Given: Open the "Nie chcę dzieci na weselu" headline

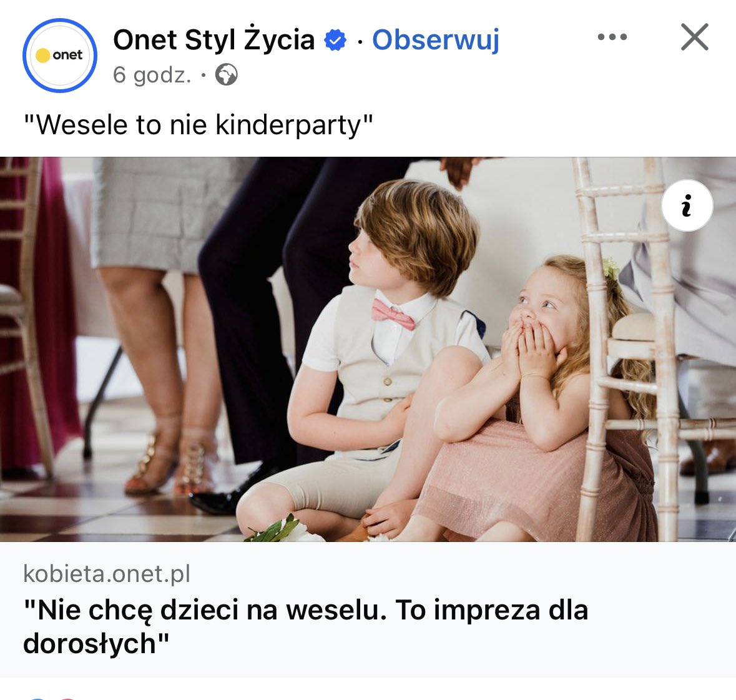Looking at the screenshot, I should coord(305,626).
